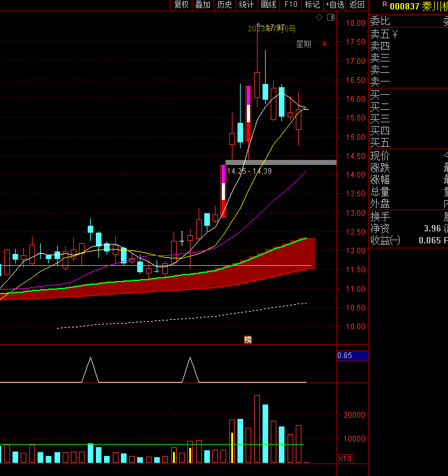Click the orange 榜 ranking badge
This screenshot has width=448, height=476.
(x=248, y=339)
